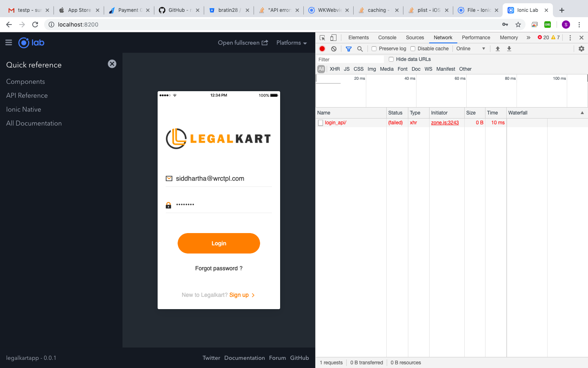Click the network Filter text field
This screenshot has height=368, width=588.
coord(350,60)
